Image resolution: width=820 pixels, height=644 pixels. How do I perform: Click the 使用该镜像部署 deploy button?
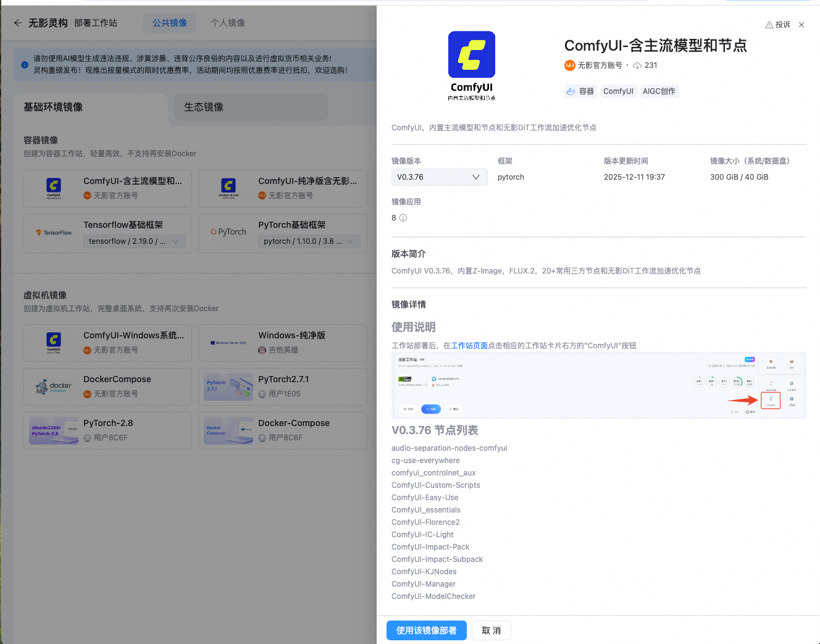coord(426,630)
